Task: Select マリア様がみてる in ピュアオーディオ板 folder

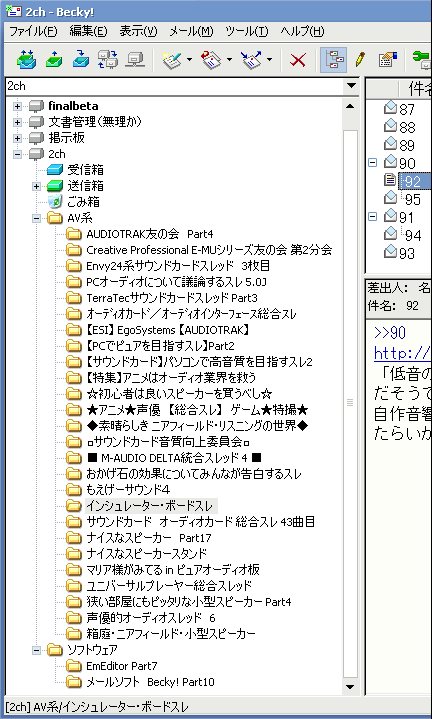Action: click(172, 570)
